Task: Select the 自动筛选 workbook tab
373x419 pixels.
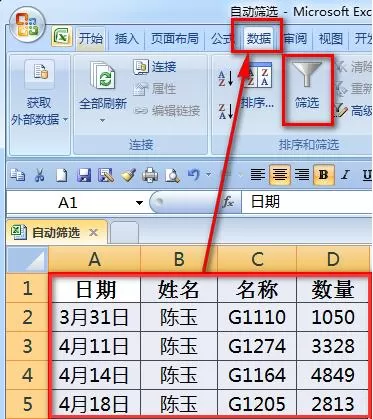Action: (x=56, y=232)
